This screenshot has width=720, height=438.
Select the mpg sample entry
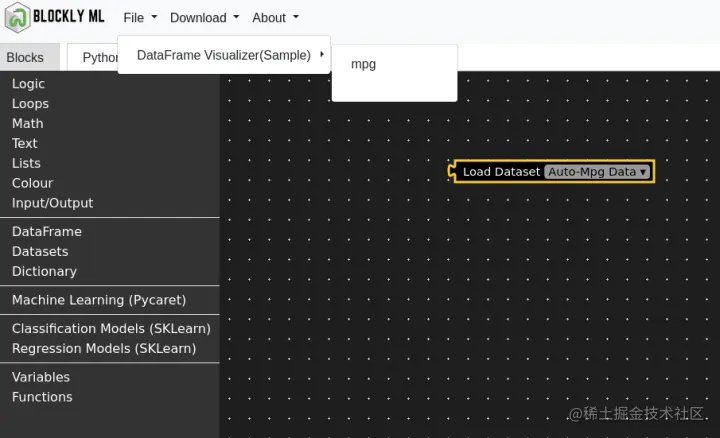coord(363,64)
